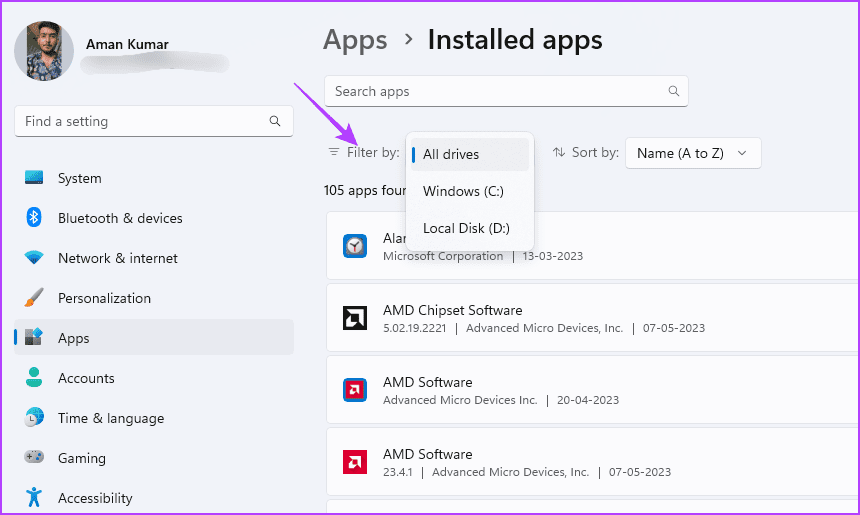Screen dimensions: 860x515
Task: Open System settings
Action: (x=154, y=178)
